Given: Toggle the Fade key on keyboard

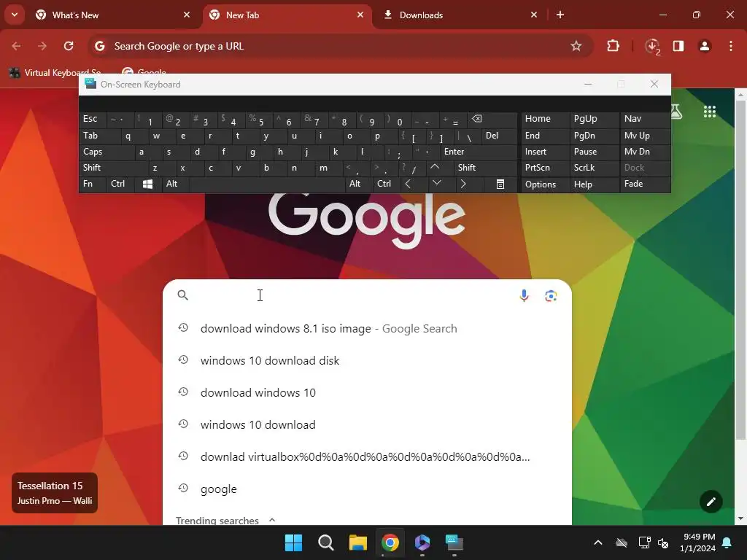Looking at the screenshot, I should point(645,184).
